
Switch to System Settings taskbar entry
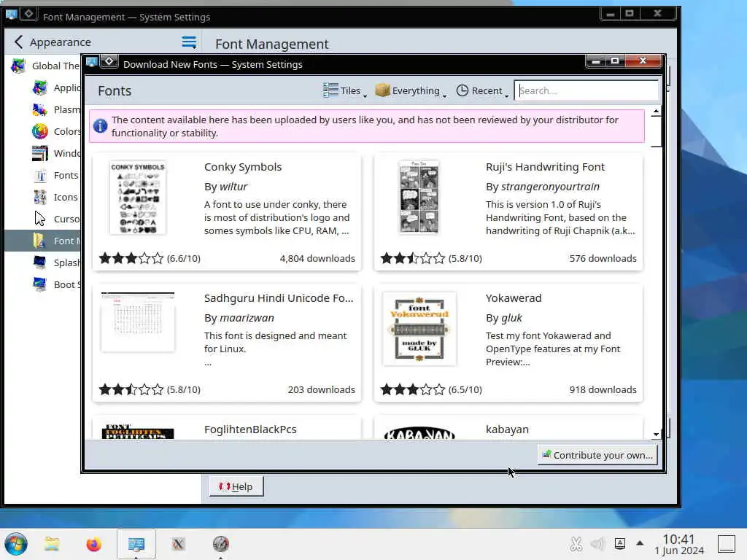click(x=136, y=544)
